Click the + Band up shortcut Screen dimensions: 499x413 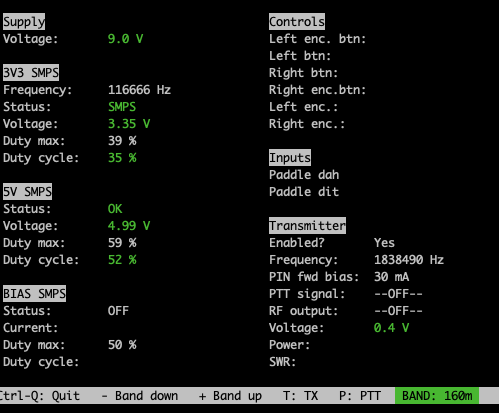click(230, 396)
